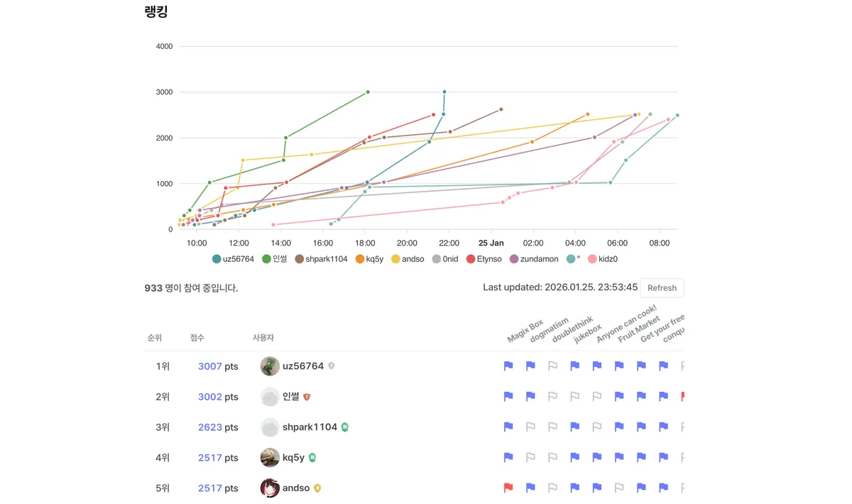
Task: Open the shpark1104 username link in the table
Action: pos(310,427)
